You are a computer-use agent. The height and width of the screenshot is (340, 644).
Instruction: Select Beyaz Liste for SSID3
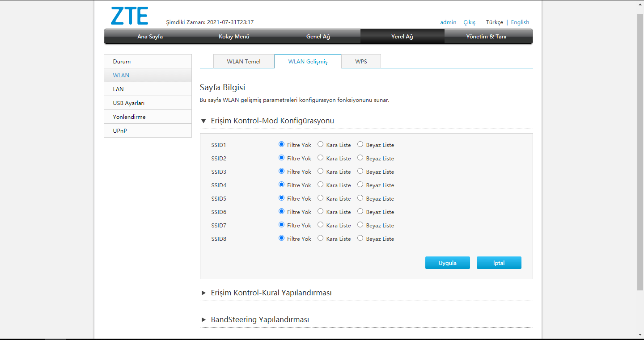pos(360,171)
